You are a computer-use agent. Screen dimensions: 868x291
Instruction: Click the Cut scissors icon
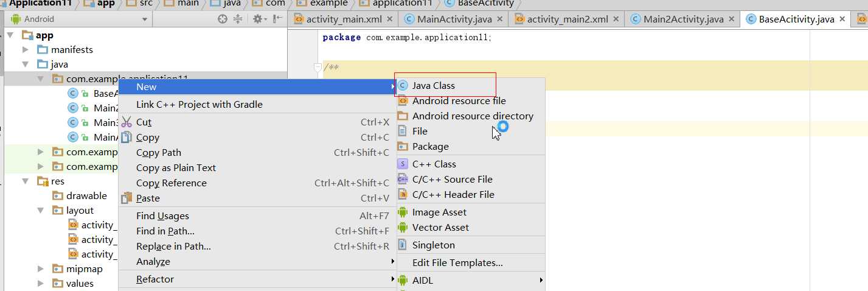(127, 122)
